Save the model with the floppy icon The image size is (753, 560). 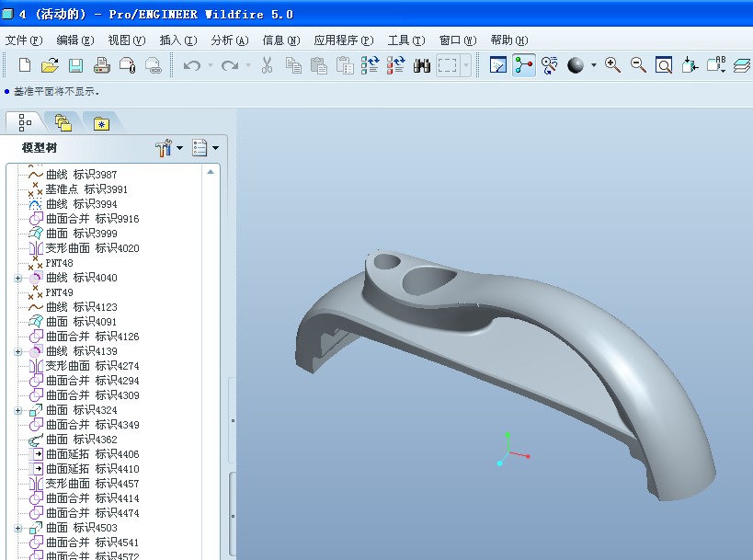pos(76,65)
